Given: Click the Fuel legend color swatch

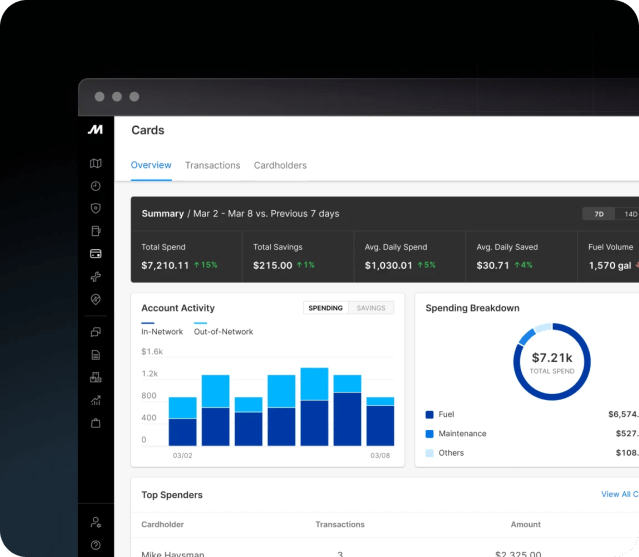Looking at the screenshot, I should (x=430, y=414).
